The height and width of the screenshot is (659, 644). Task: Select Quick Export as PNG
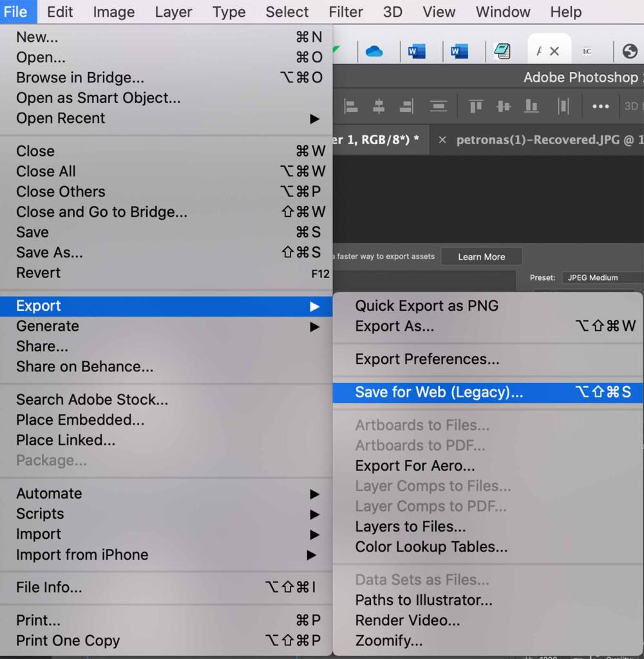pos(426,306)
